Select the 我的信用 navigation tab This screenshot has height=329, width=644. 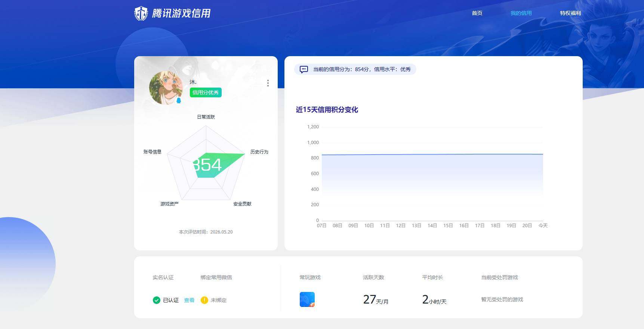coord(521,13)
